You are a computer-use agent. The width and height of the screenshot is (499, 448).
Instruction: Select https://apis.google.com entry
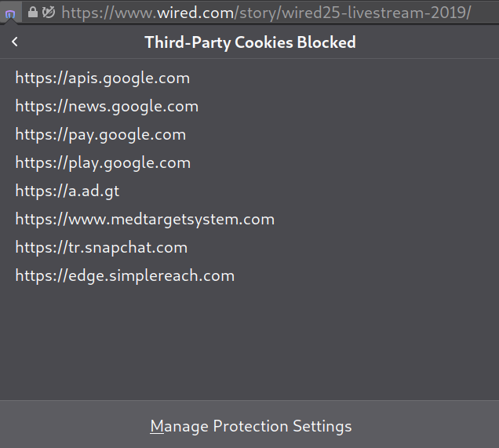tap(102, 78)
